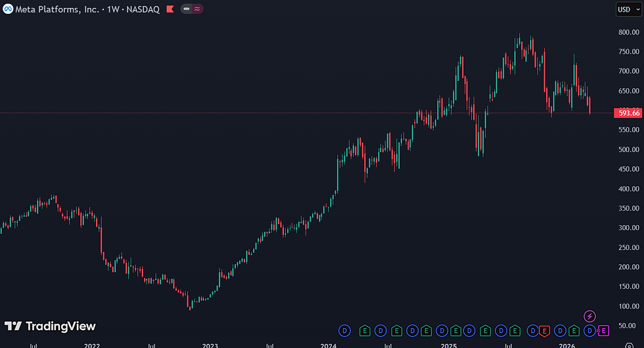644x348 pixels.
Task: Open the Meta Platforms, Inc. symbol title
Action: click(x=57, y=9)
